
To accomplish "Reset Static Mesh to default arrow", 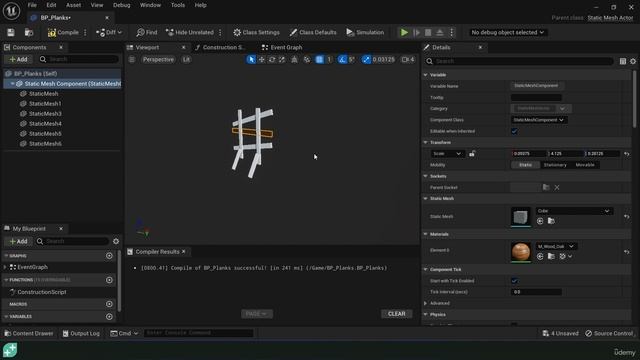I will (x=627, y=217).
